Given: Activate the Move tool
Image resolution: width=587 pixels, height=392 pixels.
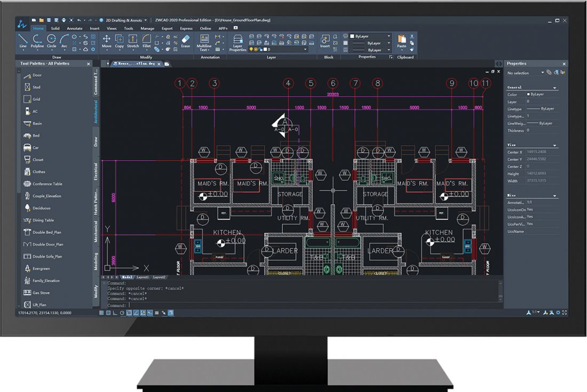Looking at the screenshot, I should [106, 41].
